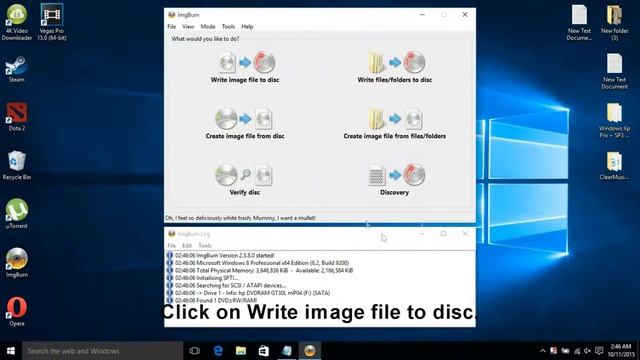Select the Opera desktop shortcut
640x360 pixels.
tap(17, 311)
